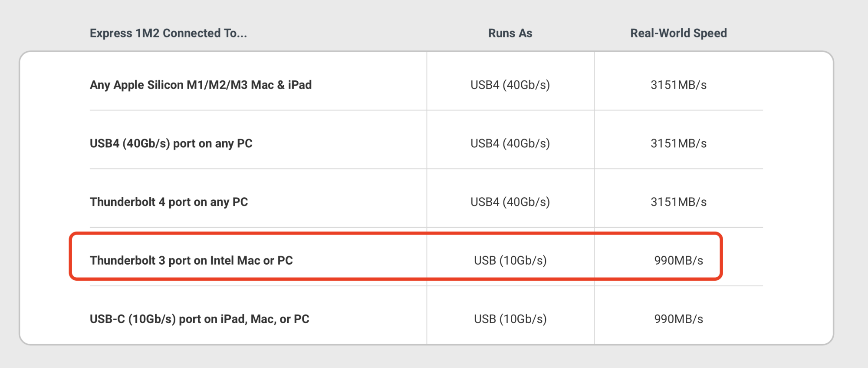The width and height of the screenshot is (868, 368).
Task: Click the 'Runs As' column header
Action: click(510, 33)
